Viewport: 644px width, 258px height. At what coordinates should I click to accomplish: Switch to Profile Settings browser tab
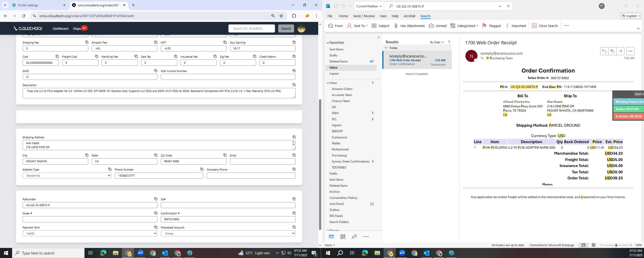[39, 5]
